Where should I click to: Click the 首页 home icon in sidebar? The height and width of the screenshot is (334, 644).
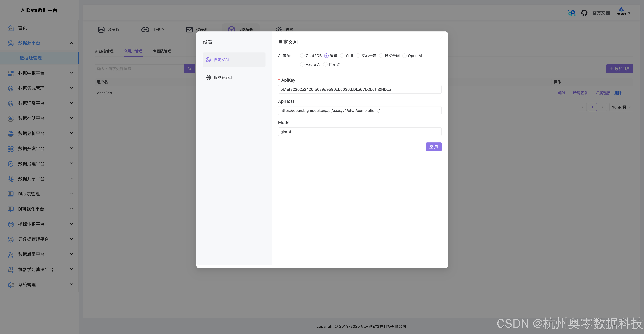tap(10, 28)
